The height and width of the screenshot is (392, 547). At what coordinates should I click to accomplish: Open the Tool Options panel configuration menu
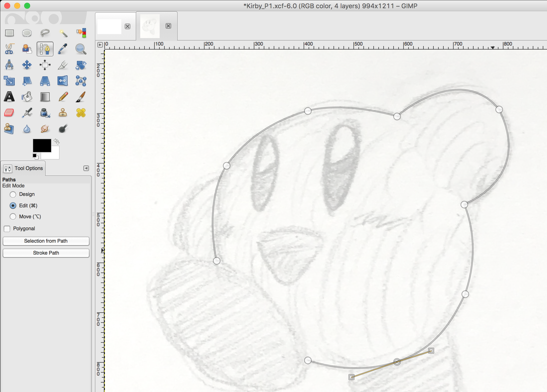tap(86, 168)
